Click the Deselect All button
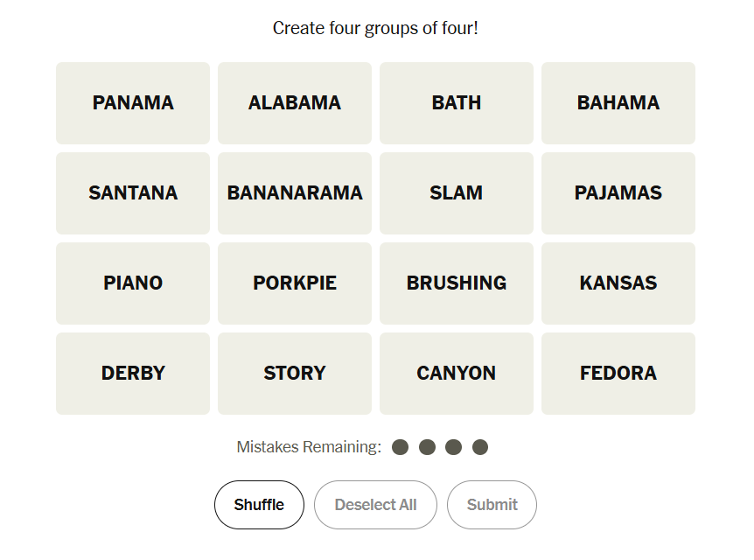The width and height of the screenshot is (754, 560). pyautogui.click(x=375, y=505)
